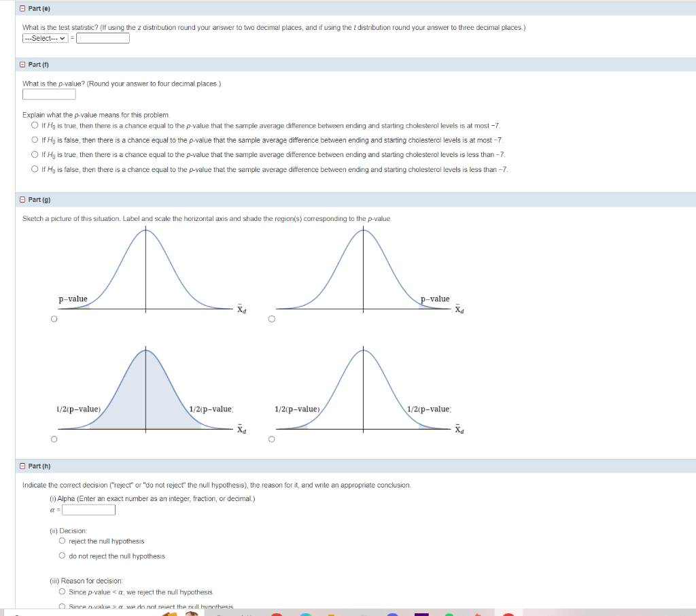The image size is (696, 616).
Task: Select the left-tail shaded sketch graph
Action: click(x=54, y=318)
